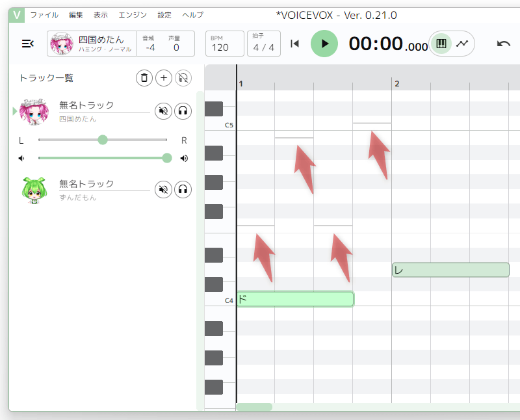Edit the 音域 value field
This screenshot has height=420, width=520.
150,44
